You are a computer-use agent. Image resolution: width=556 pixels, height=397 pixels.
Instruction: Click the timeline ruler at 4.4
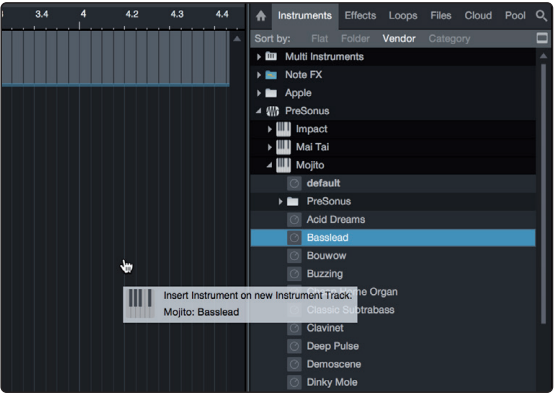[222, 14]
